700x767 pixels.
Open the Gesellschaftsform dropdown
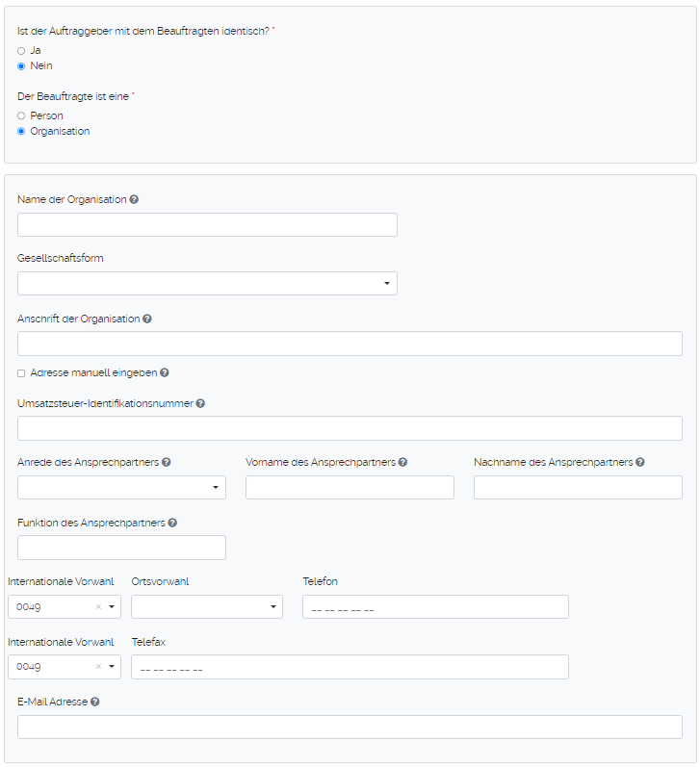pyautogui.click(x=207, y=283)
